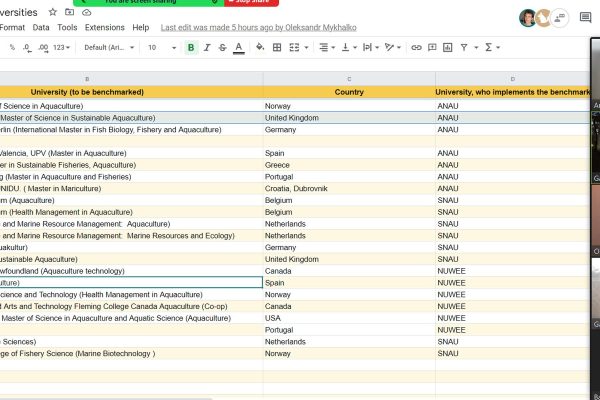Select the Master in Mariculture cell
The image size is (600, 400).
tap(131, 189)
